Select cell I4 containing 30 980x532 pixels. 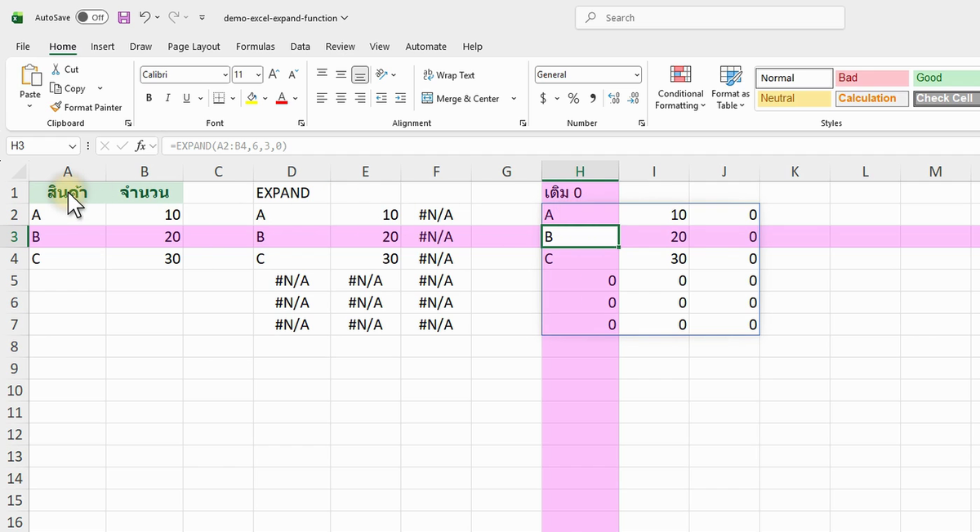pos(654,258)
